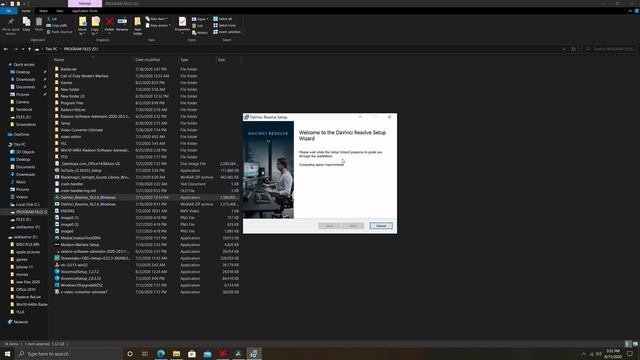Select the Call of Duty Modern Warfare folder

click(x=84, y=76)
